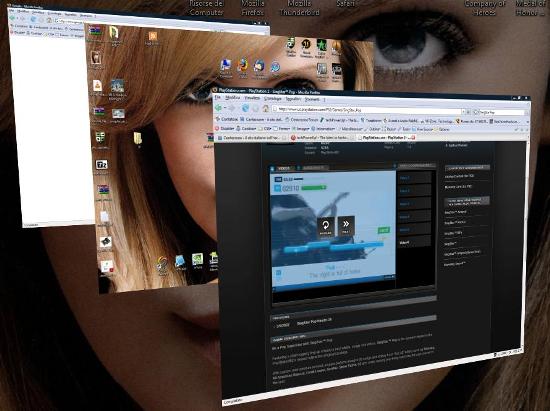Image resolution: width=550 pixels, height=411 pixels.
Task: Open the File menu in front Firefox
Action: [218, 96]
